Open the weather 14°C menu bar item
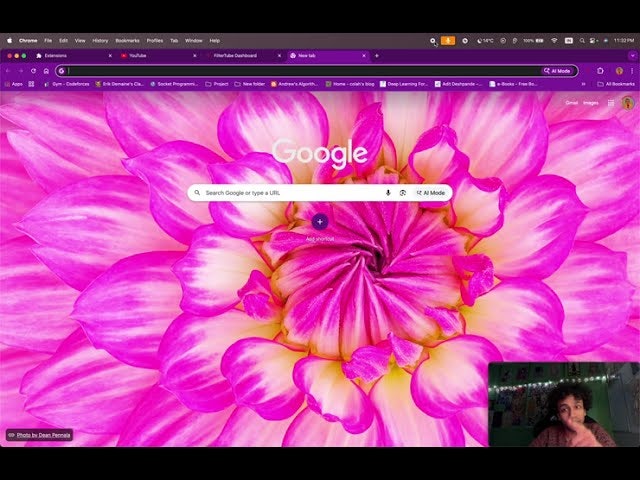Viewport: 640px width, 480px height. coord(485,41)
